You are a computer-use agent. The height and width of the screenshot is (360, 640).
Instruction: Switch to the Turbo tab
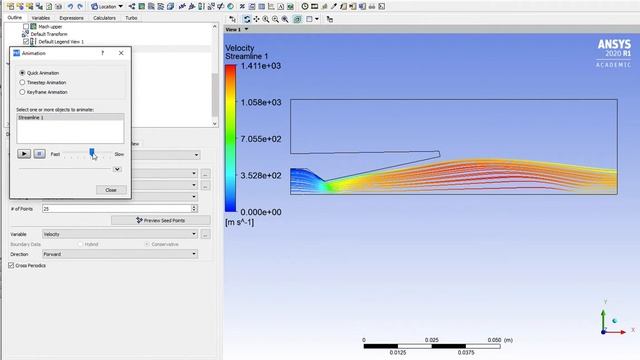coord(131,18)
